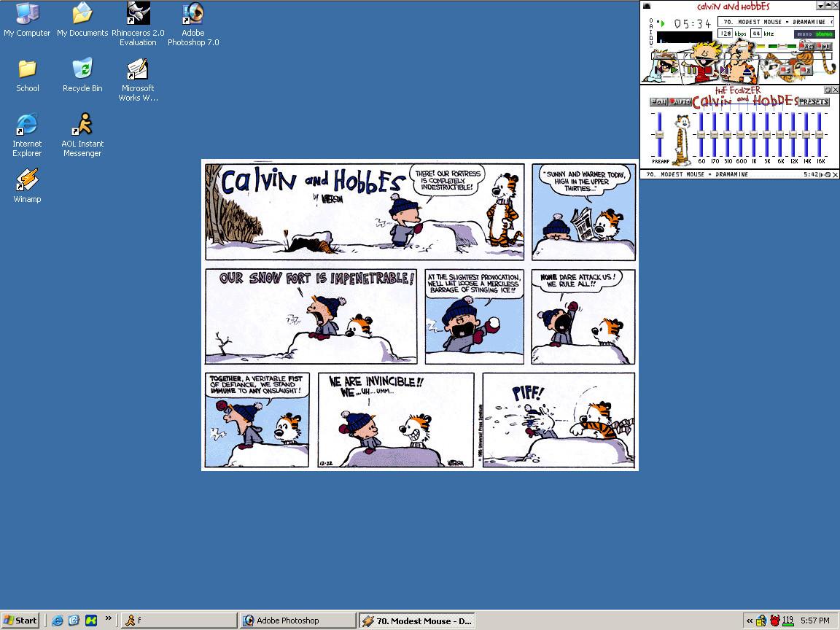Switch to the AIM taskbar button
Screen dimensions: 840x630
pyautogui.click(x=179, y=621)
